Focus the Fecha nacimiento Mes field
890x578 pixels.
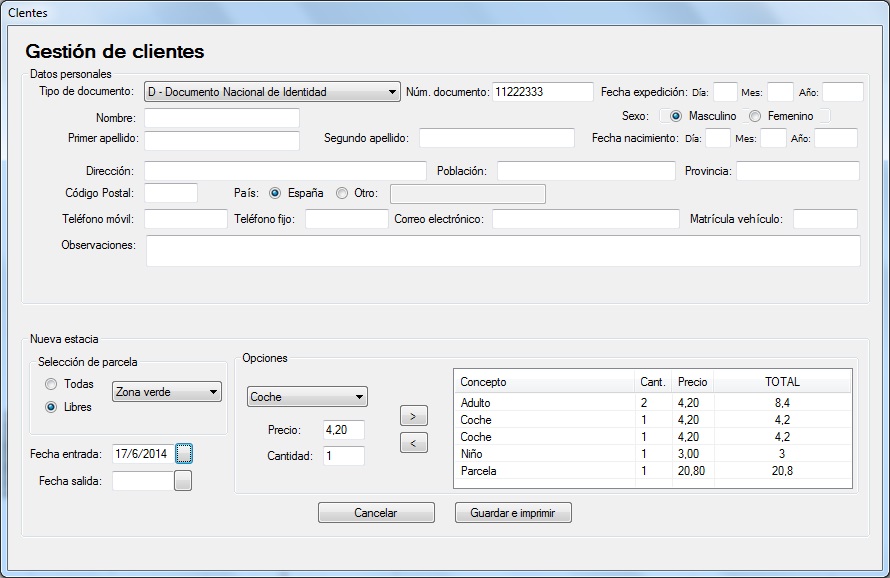pyautogui.click(x=773, y=138)
